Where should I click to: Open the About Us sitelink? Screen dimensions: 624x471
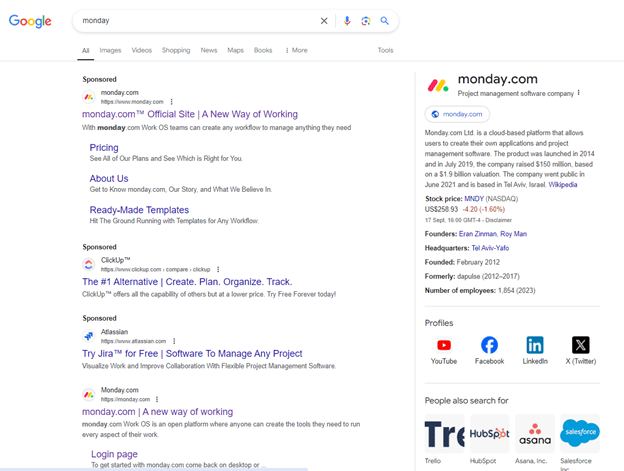[109, 179]
